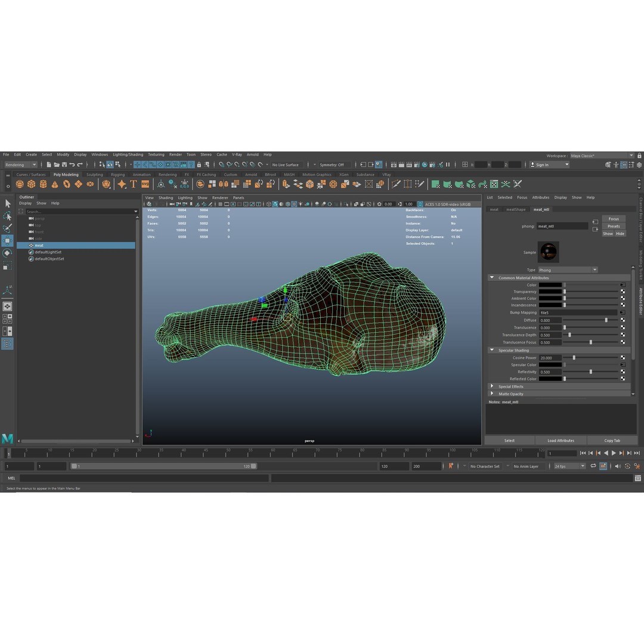This screenshot has width=644, height=644.
Task: Expand the Special Effects section
Action: [491, 386]
